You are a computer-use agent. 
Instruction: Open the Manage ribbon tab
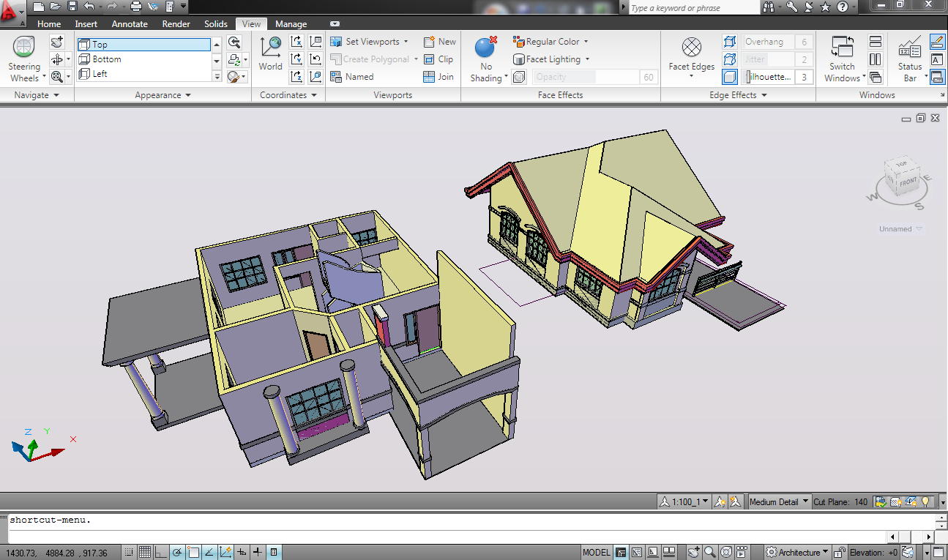[x=291, y=24]
